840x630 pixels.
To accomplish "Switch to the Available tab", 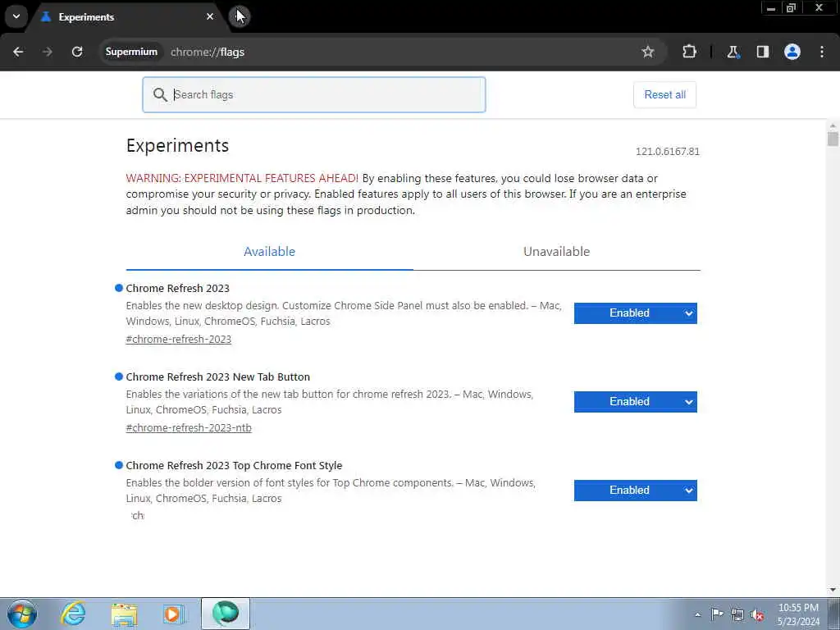I will coord(269,252).
